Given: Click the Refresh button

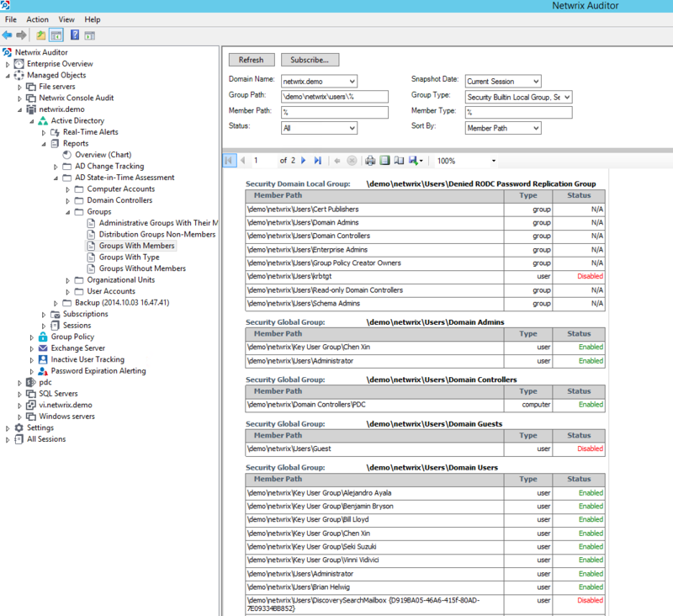Looking at the screenshot, I should point(250,60).
